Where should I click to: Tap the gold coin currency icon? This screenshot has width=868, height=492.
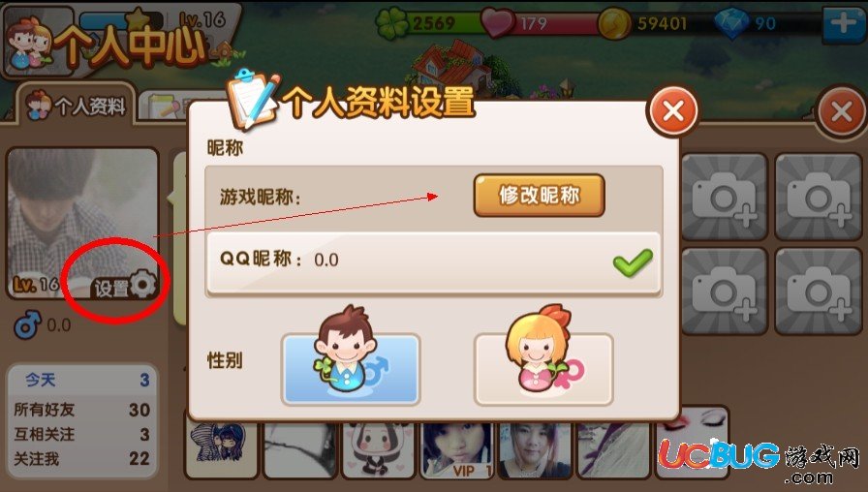(x=614, y=24)
